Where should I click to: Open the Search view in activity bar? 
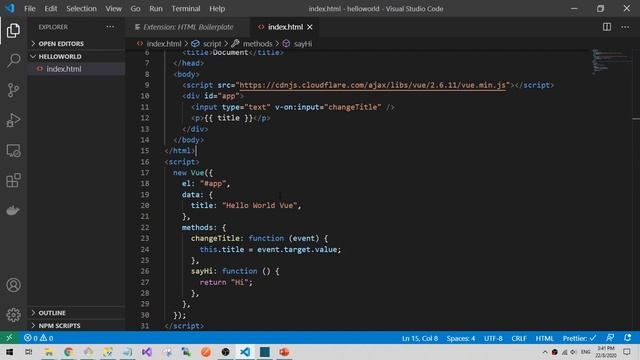(x=13, y=60)
